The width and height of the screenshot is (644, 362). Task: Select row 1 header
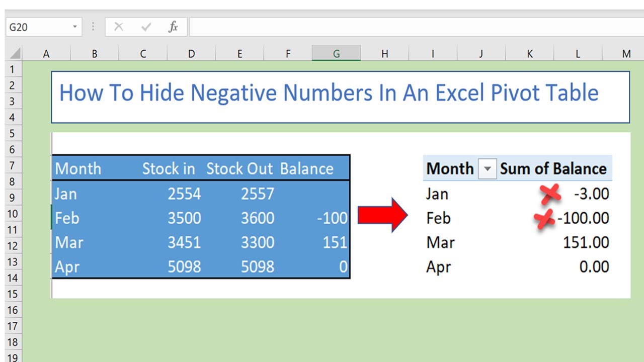point(13,69)
